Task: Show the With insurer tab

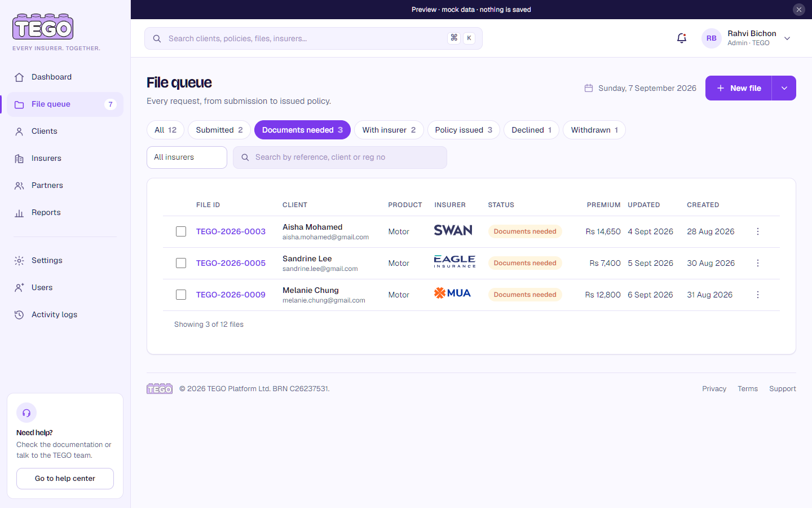Action: click(x=389, y=130)
